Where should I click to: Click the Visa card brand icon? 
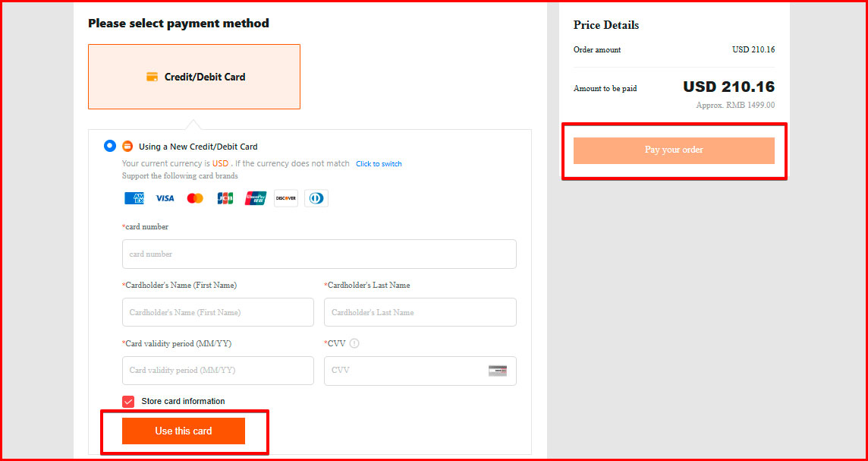pyautogui.click(x=165, y=198)
